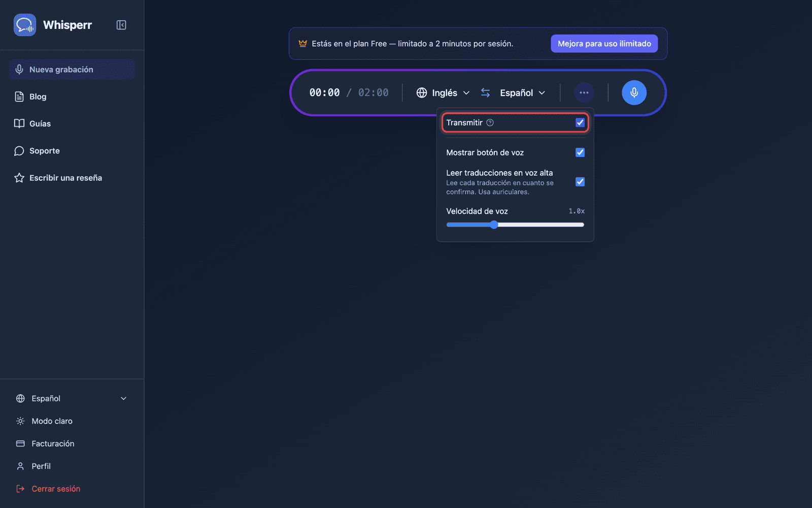
Task: Start recording with the blue microphone button
Action: [634, 92]
